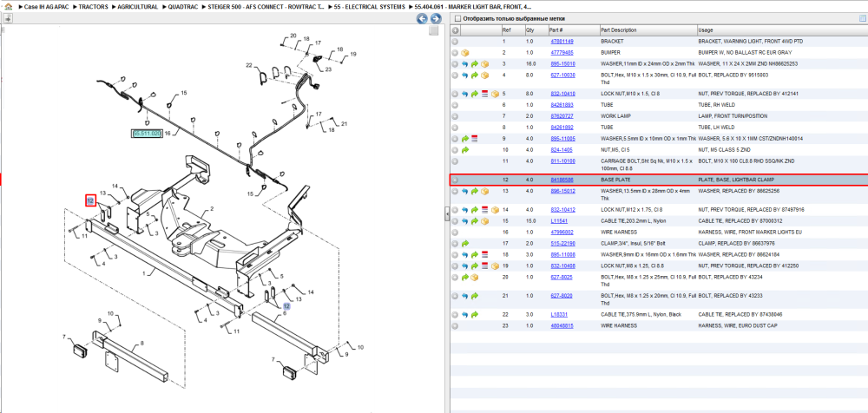The height and width of the screenshot is (413, 868).
Task: Click the green arrow in row 10 NUT
Action: coord(465,149)
